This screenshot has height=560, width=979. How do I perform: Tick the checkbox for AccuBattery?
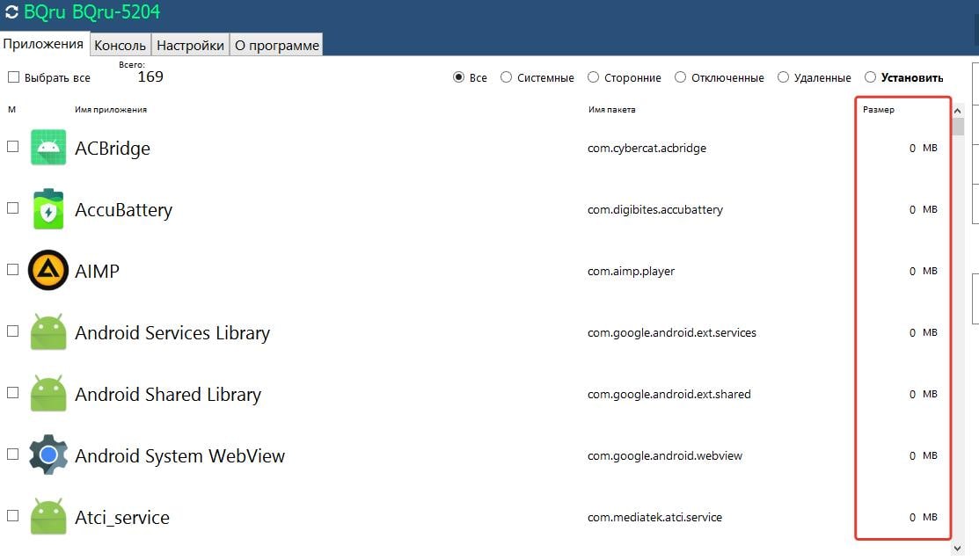(12, 207)
